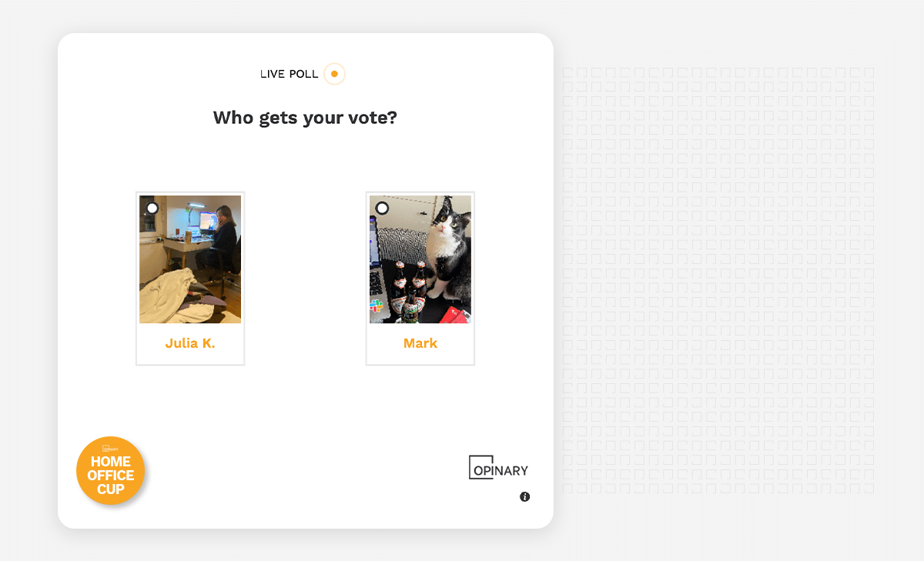Screen dimensions: 924x561
Task: Click the tiny Opinary logo inside the badge
Action: click(x=110, y=449)
